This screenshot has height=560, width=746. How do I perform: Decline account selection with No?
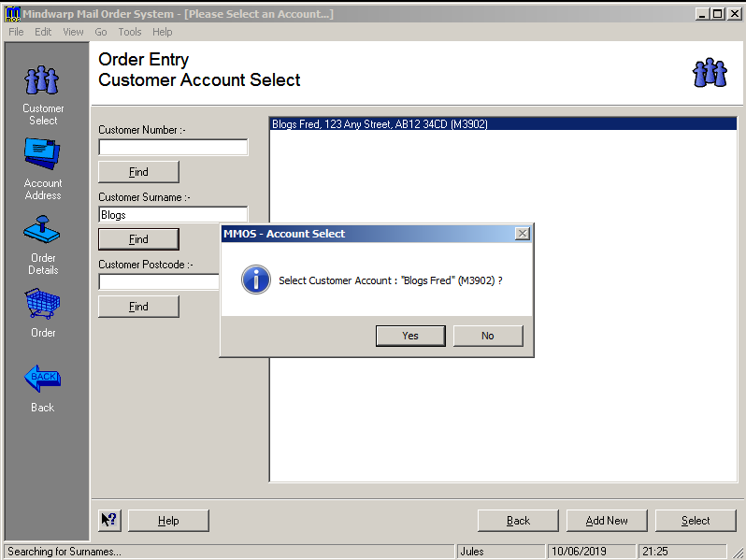(x=488, y=336)
